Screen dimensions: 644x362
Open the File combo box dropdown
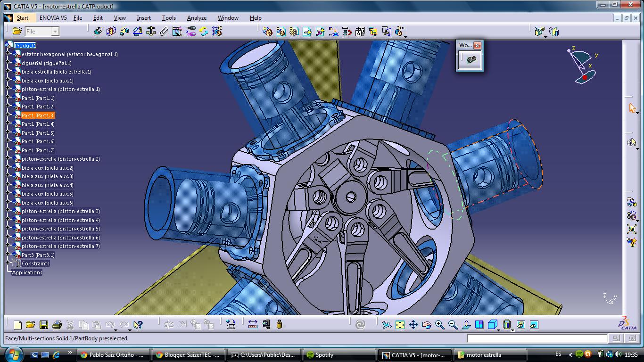tap(55, 32)
